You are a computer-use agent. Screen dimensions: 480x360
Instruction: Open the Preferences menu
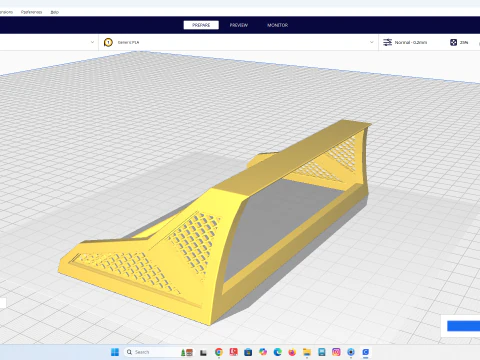click(31, 12)
